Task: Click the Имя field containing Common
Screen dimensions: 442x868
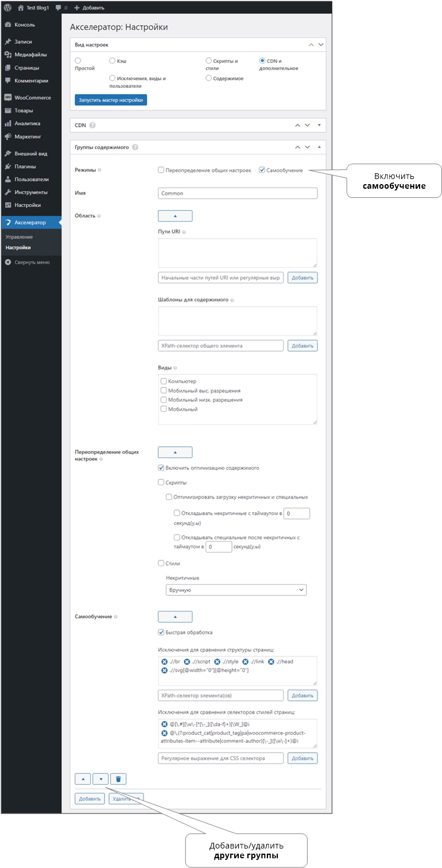Action: pos(237,193)
